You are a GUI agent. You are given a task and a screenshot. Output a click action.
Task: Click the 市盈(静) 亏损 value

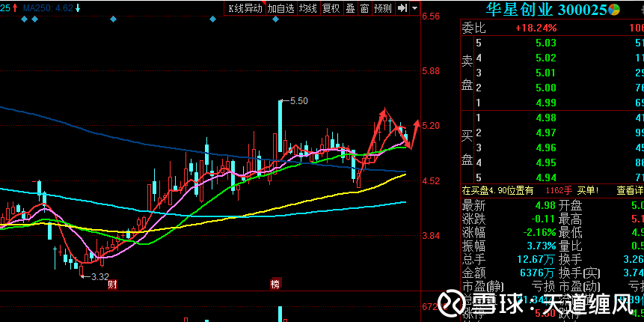[x=543, y=286]
